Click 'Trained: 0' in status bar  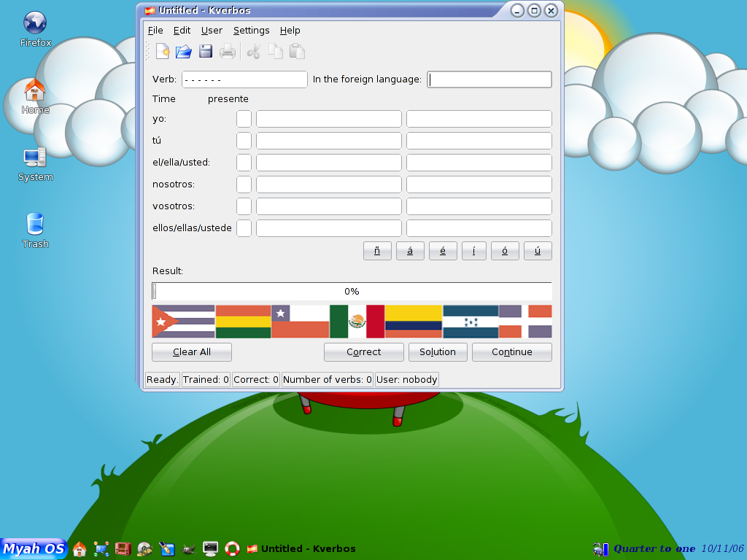pos(206,379)
